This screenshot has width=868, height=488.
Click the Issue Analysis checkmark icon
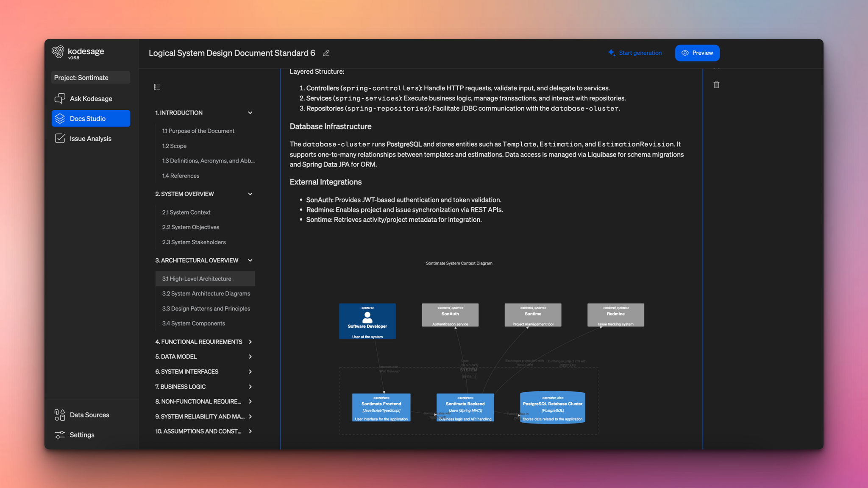pyautogui.click(x=60, y=139)
